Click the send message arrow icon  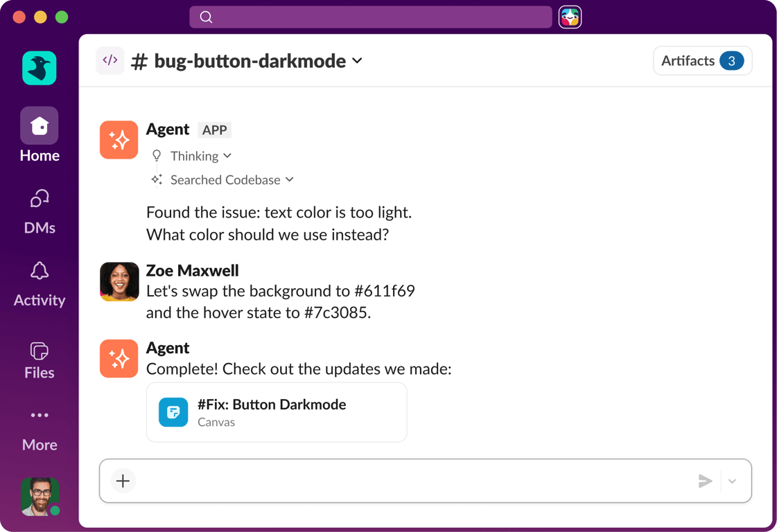[705, 481]
